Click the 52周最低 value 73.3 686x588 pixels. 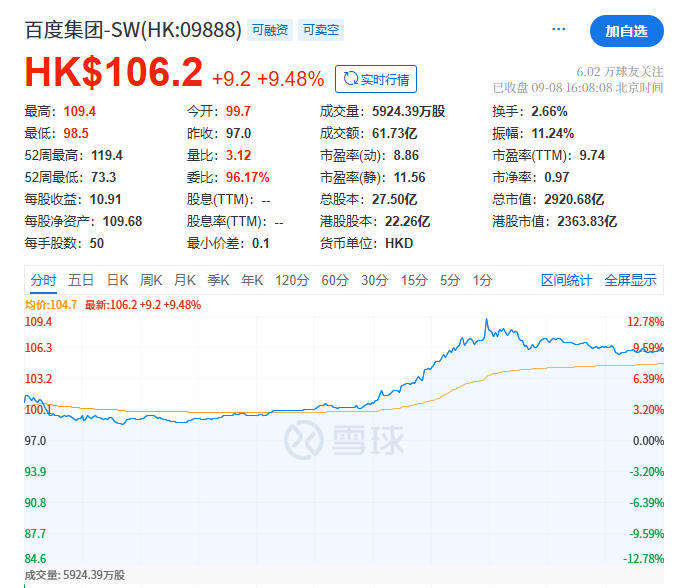[104, 177]
